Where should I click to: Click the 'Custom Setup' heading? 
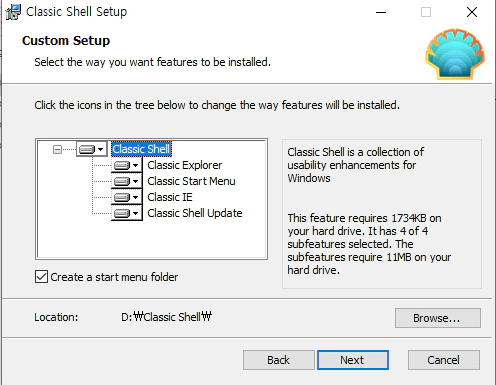pos(66,41)
